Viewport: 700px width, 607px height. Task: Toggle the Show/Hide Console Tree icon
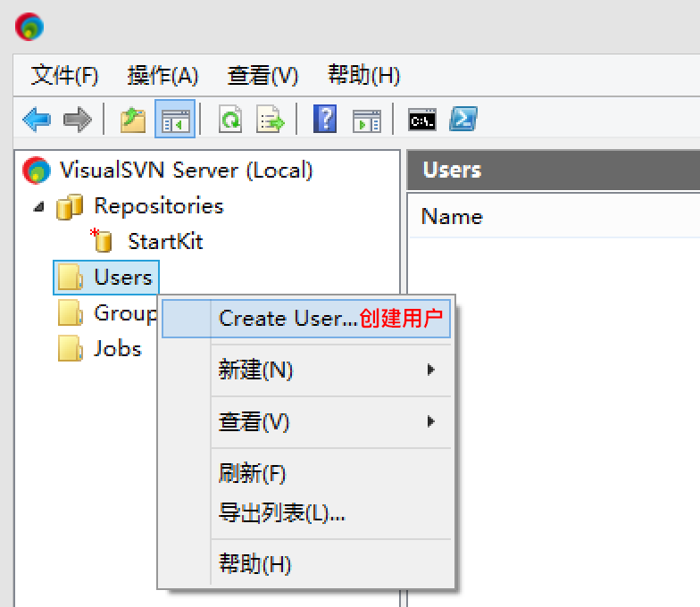(x=174, y=120)
